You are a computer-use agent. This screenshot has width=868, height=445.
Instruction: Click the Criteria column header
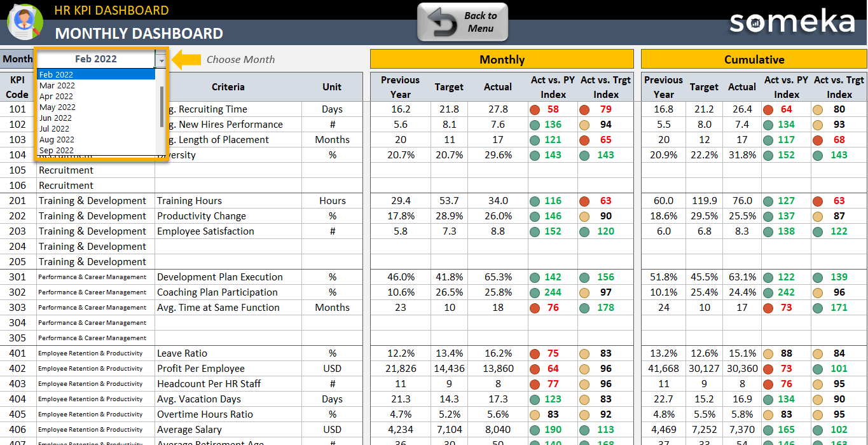click(x=228, y=87)
